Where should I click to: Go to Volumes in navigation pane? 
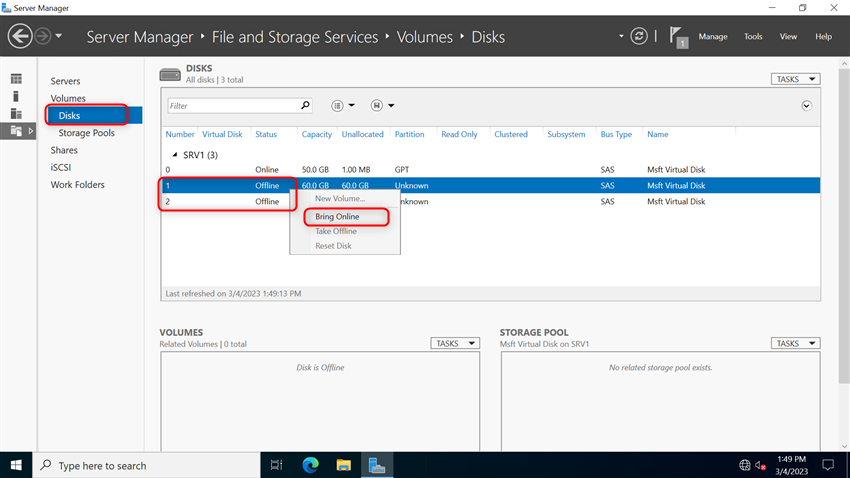[x=68, y=98]
